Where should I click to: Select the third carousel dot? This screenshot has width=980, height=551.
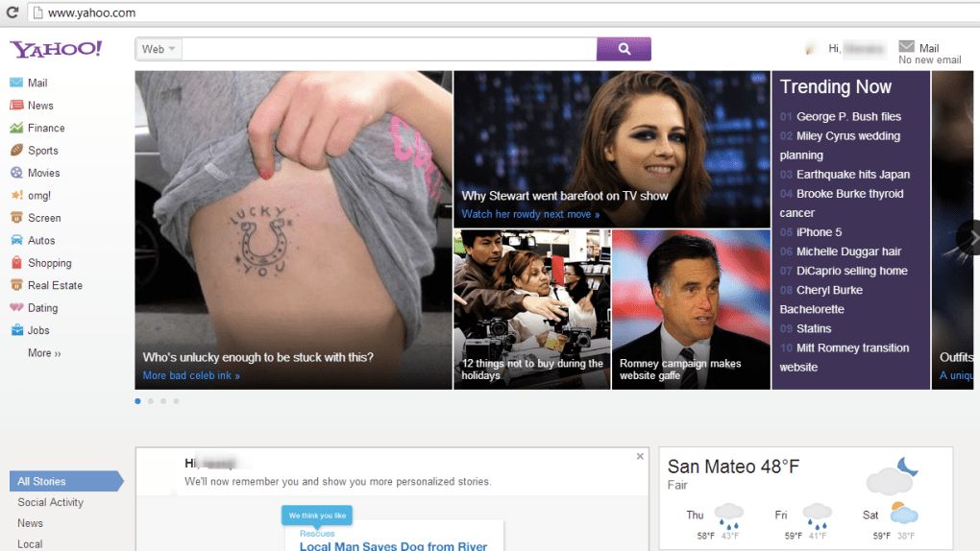(x=163, y=401)
